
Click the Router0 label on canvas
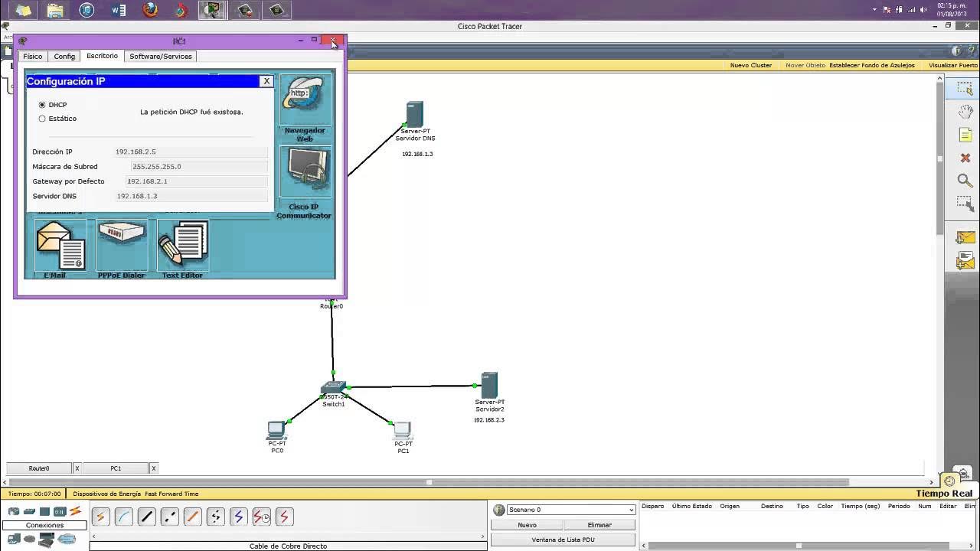(332, 306)
